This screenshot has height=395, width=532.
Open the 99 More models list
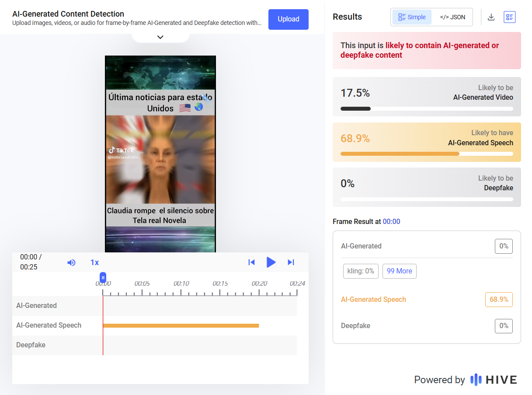[x=400, y=271]
